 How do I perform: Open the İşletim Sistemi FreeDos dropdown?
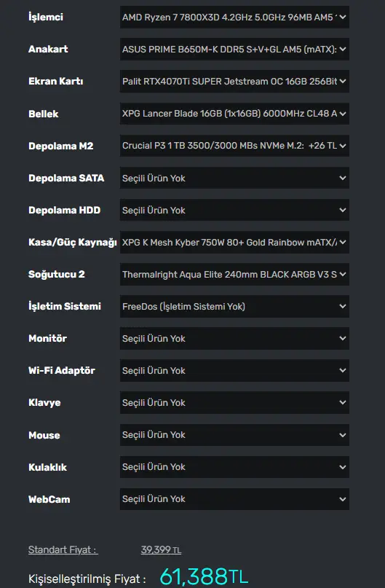pos(234,306)
